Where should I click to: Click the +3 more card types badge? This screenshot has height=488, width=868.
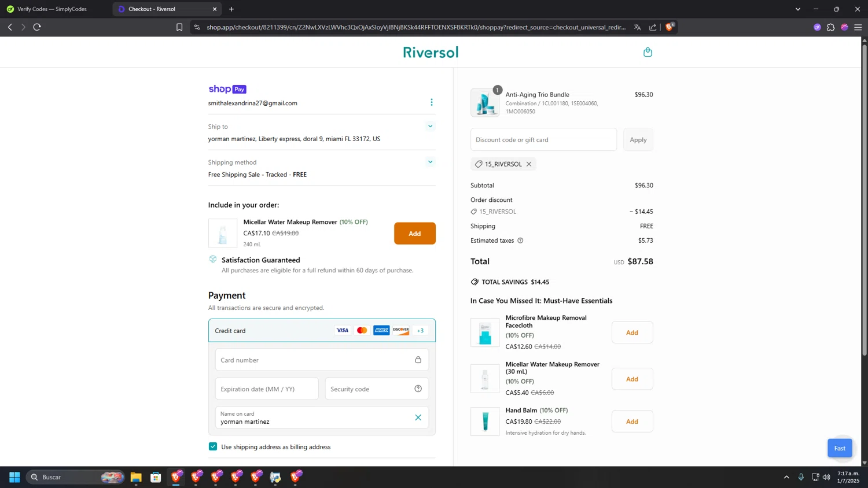[x=420, y=331]
